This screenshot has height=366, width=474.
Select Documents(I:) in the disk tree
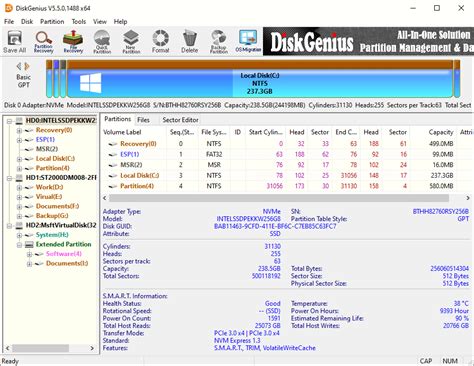(67, 264)
